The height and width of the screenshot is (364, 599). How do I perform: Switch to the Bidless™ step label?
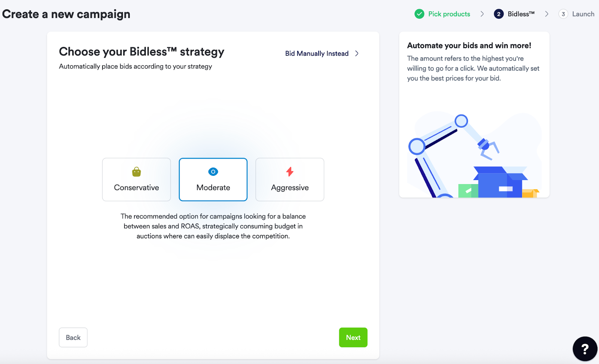[x=521, y=14]
